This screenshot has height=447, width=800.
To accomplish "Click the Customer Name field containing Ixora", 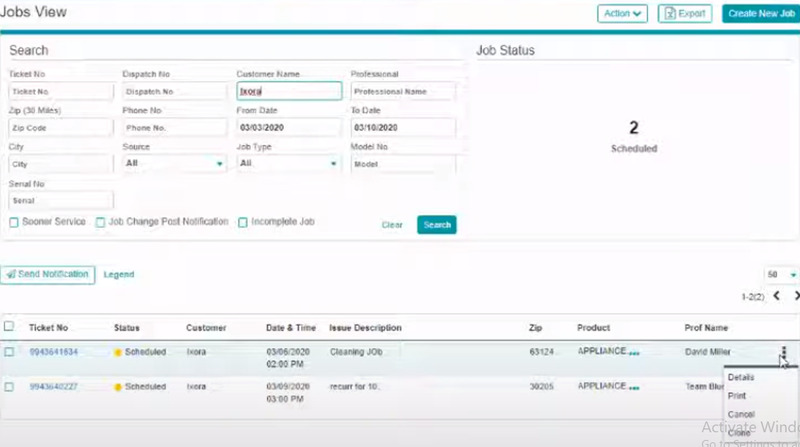I will 289,91.
